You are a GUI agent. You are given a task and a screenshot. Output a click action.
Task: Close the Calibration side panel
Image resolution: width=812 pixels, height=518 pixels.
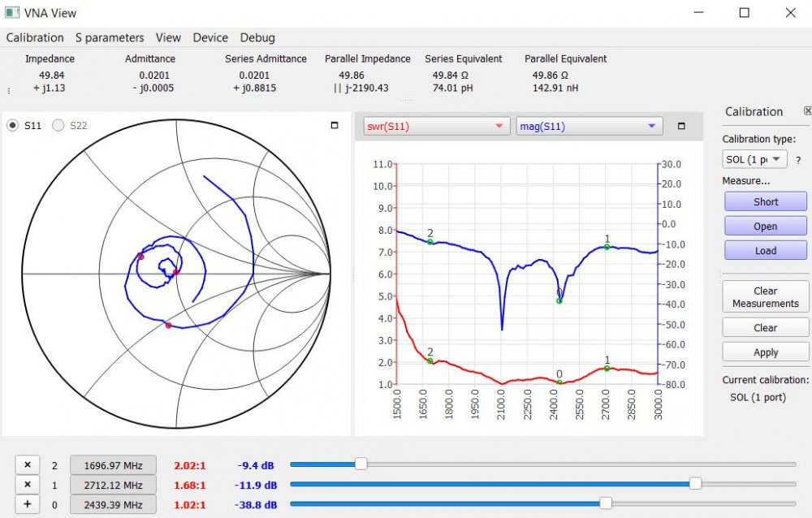807,111
